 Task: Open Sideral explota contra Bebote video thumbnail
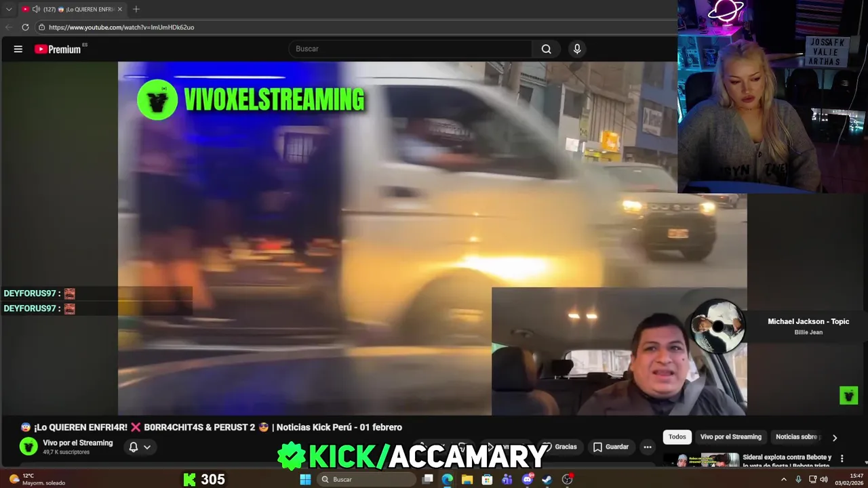702,460
